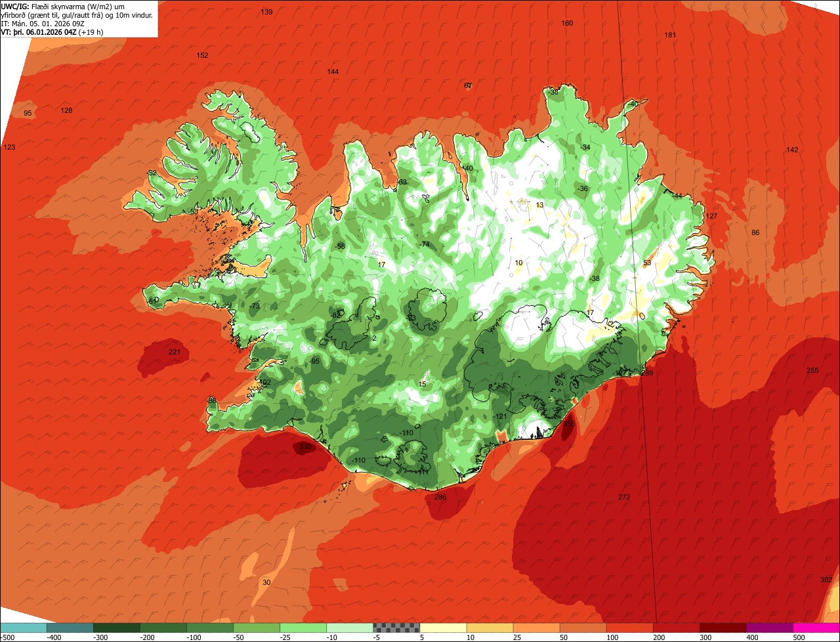Image resolution: width=840 pixels, height=642 pixels.
Task: Click the map value 286 off the south coast
Action: coord(440,497)
